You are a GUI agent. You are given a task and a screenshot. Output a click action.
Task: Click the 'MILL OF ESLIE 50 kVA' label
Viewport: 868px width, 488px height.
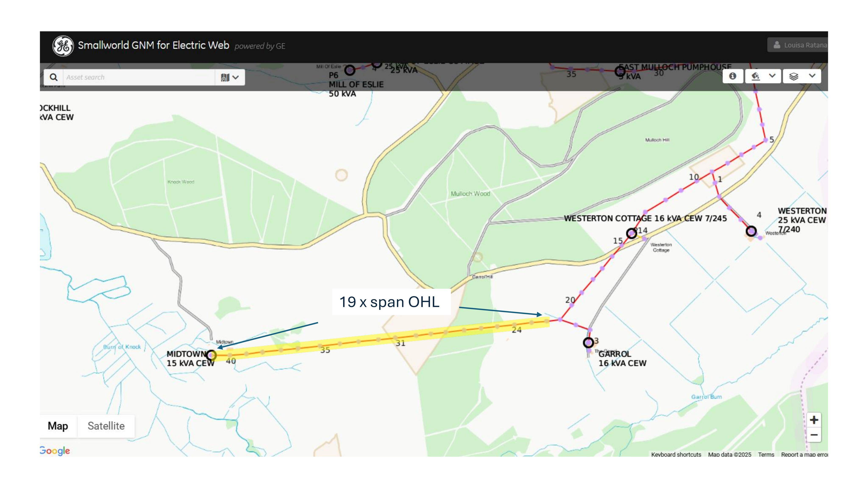(356, 89)
